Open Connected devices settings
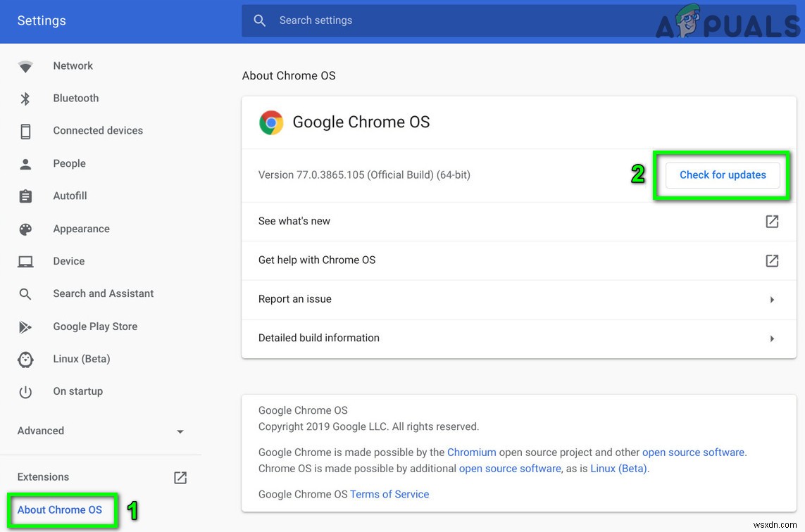 25,130
